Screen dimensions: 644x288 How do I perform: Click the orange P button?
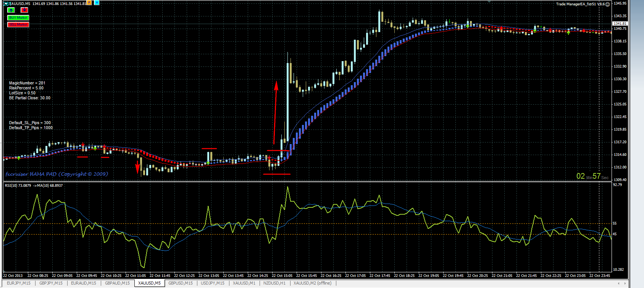tap(89, 3)
